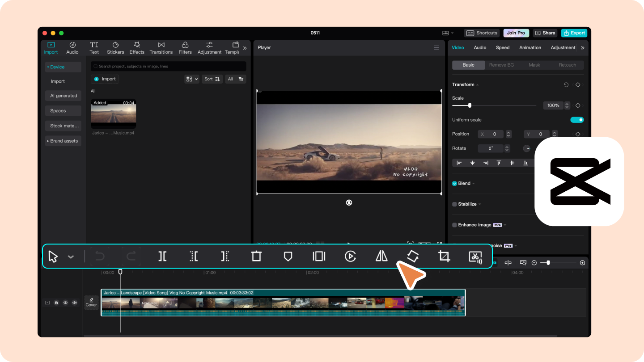The image size is (644, 362).
Task: Lock the timeline video track
Action: click(x=56, y=303)
